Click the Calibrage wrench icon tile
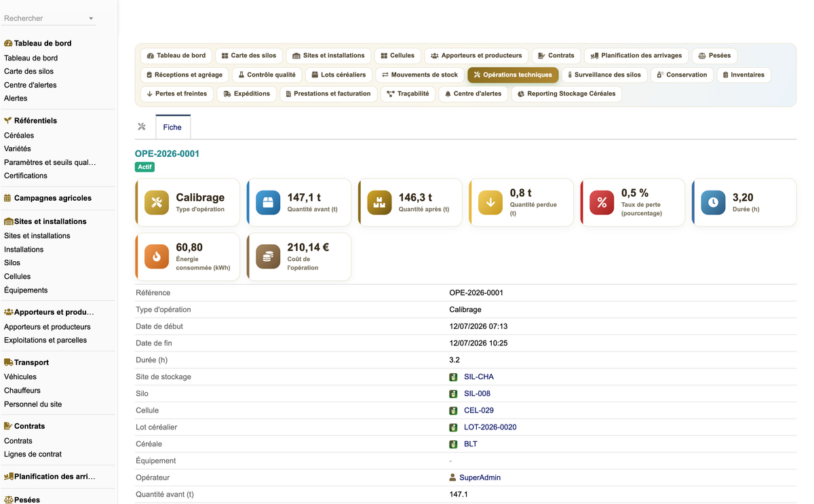814x504 pixels. click(157, 203)
